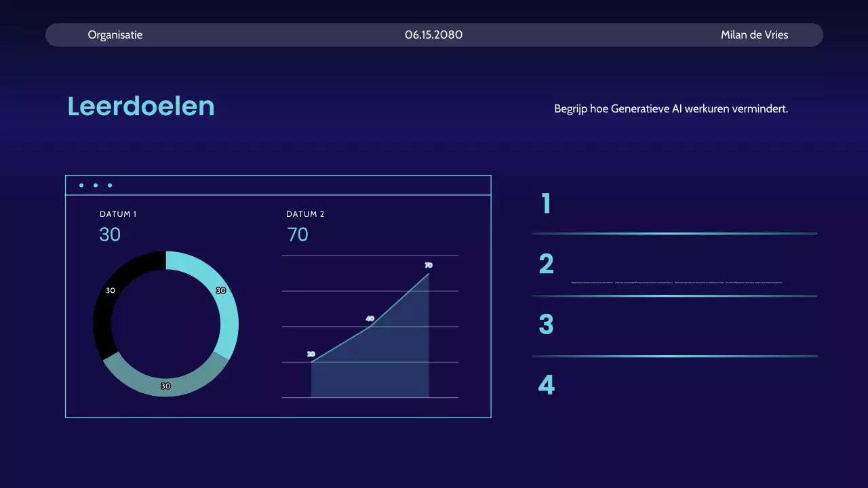This screenshot has height=488, width=868.
Task: Click the second browser dot icon
Action: 95,185
